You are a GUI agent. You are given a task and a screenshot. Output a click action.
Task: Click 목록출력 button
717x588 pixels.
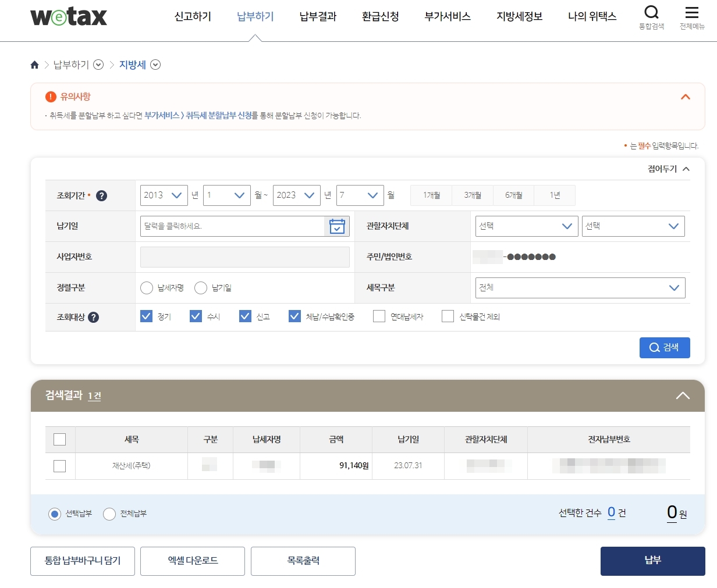[x=303, y=561]
